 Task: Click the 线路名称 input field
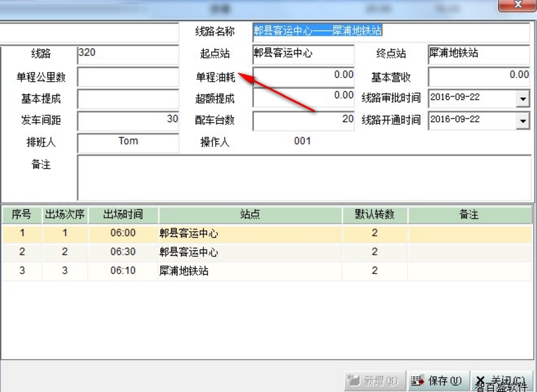[391, 32]
